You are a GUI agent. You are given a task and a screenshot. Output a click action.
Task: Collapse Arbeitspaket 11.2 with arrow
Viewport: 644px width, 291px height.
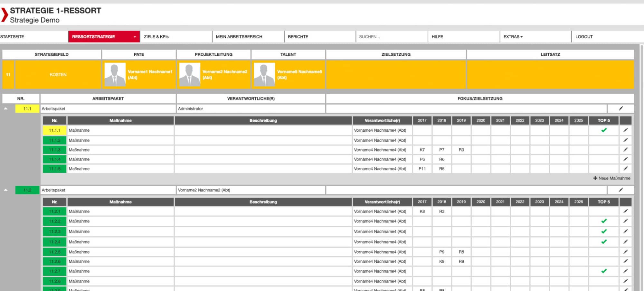tap(6, 190)
